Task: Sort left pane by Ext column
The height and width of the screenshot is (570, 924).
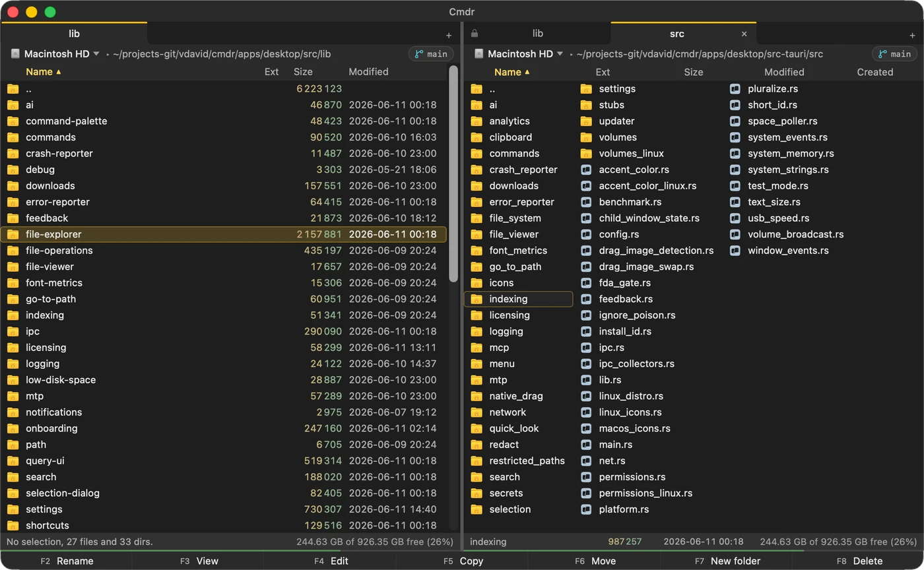Action: click(272, 72)
